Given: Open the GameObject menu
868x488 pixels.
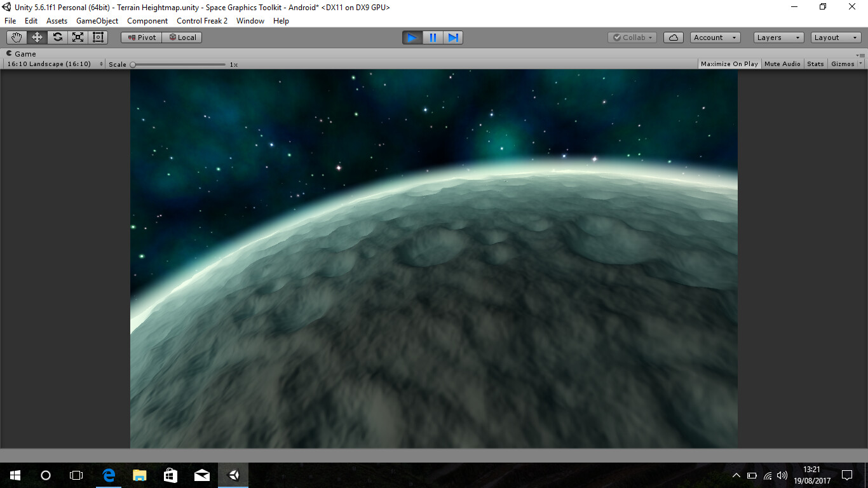Looking at the screenshot, I should coord(97,20).
